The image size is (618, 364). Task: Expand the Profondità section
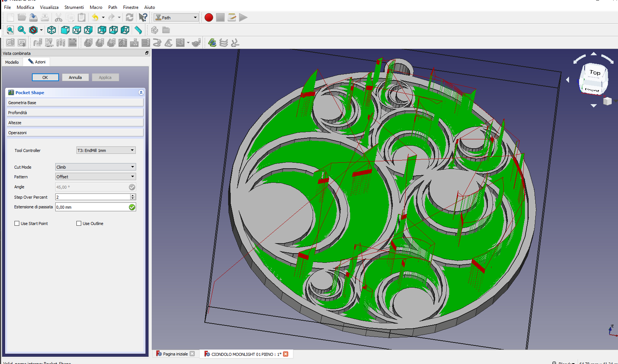pos(75,113)
